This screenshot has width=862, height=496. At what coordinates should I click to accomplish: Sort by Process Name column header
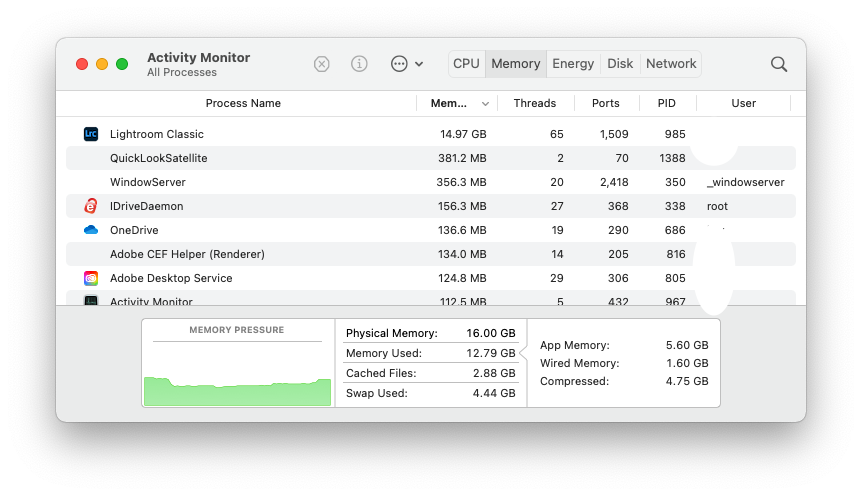coord(243,103)
